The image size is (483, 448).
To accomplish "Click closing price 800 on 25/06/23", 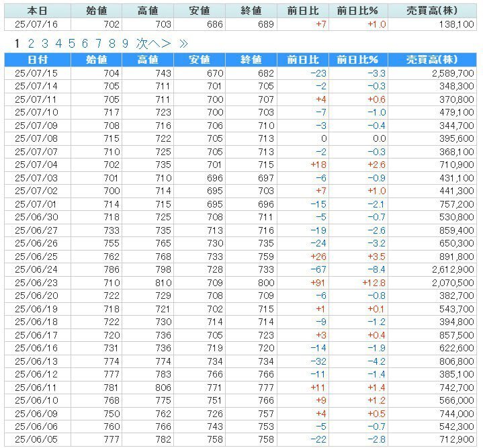I will tap(266, 283).
